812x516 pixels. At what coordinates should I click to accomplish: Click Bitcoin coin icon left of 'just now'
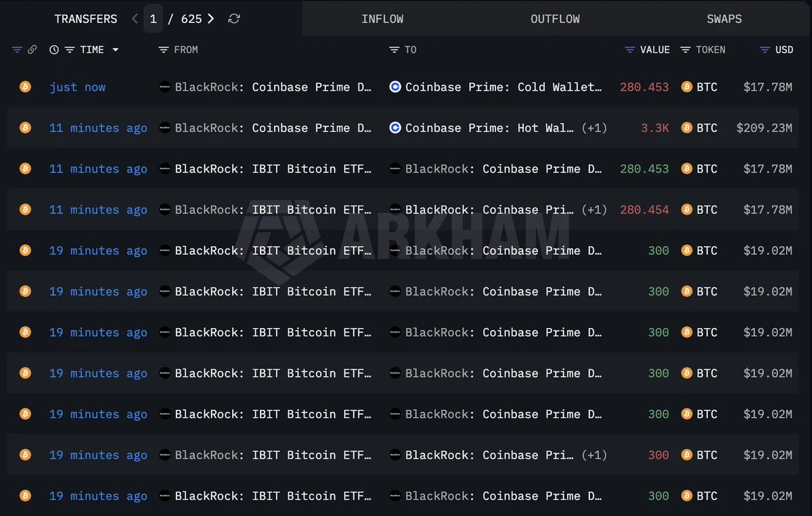tap(25, 87)
